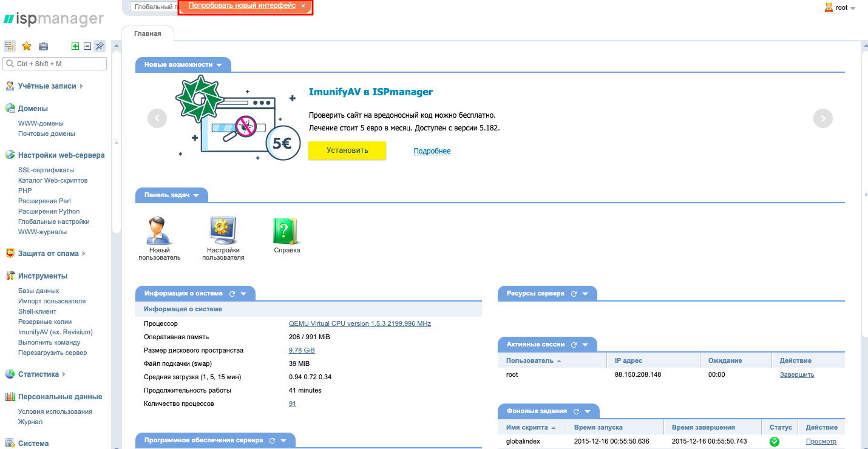Open the briefcase list icon in sidebar
868x449 pixels.
pyautogui.click(x=43, y=46)
